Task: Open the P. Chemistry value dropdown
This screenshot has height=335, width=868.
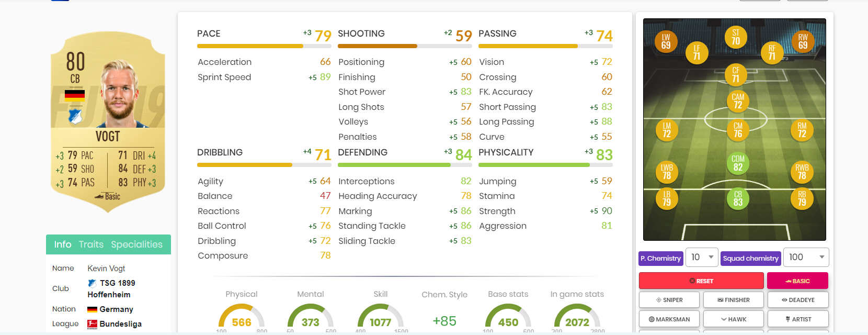Action: (702, 258)
